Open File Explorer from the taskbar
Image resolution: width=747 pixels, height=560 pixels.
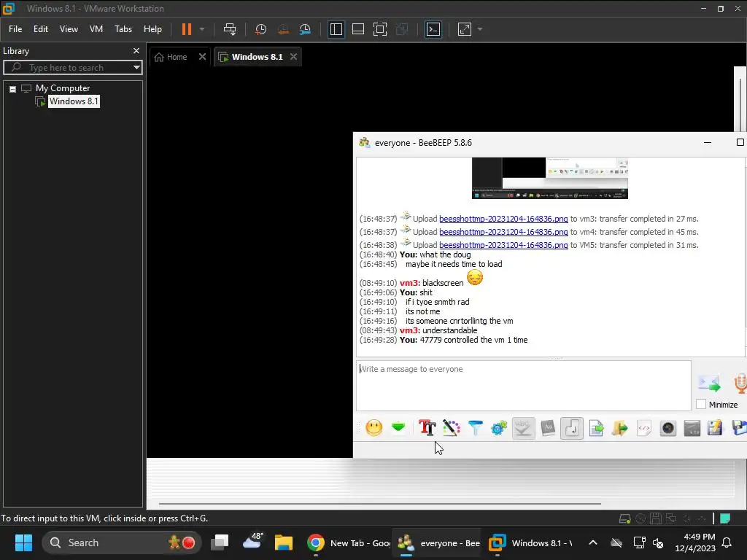coord(283,542)
